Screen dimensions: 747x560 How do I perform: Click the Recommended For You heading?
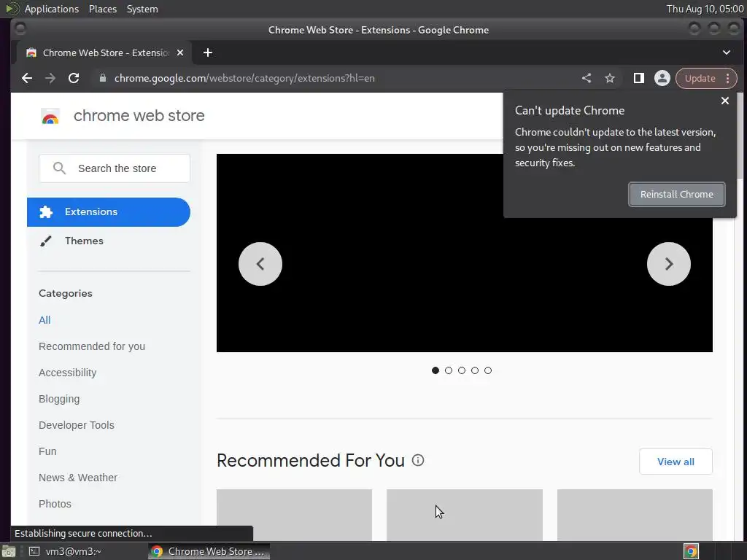(x=310, y=461)
